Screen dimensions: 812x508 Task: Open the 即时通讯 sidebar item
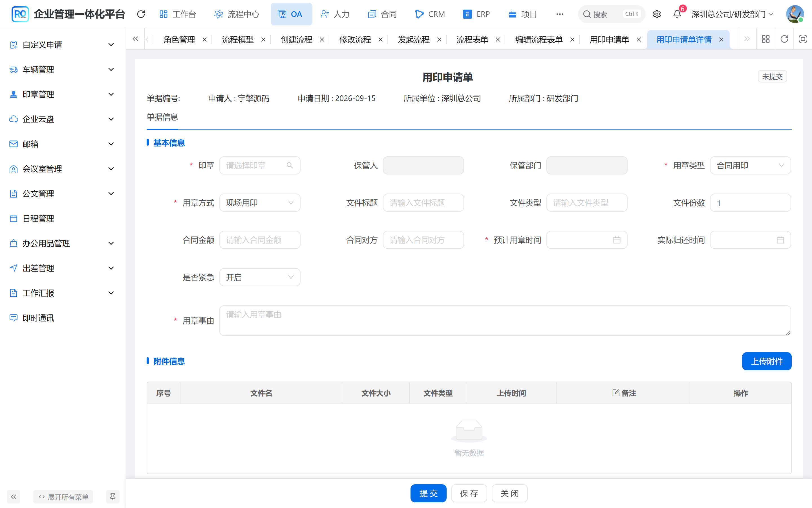[63, 318]
